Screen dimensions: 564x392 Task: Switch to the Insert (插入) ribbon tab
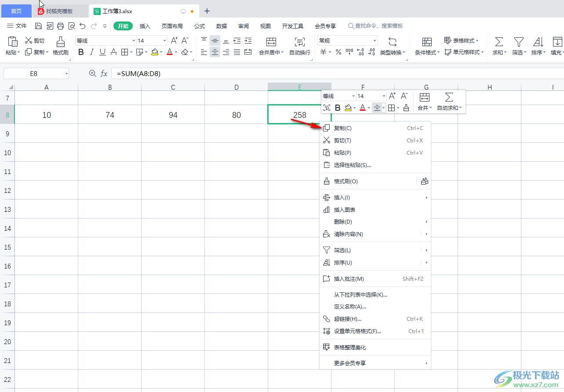(145, 26)
